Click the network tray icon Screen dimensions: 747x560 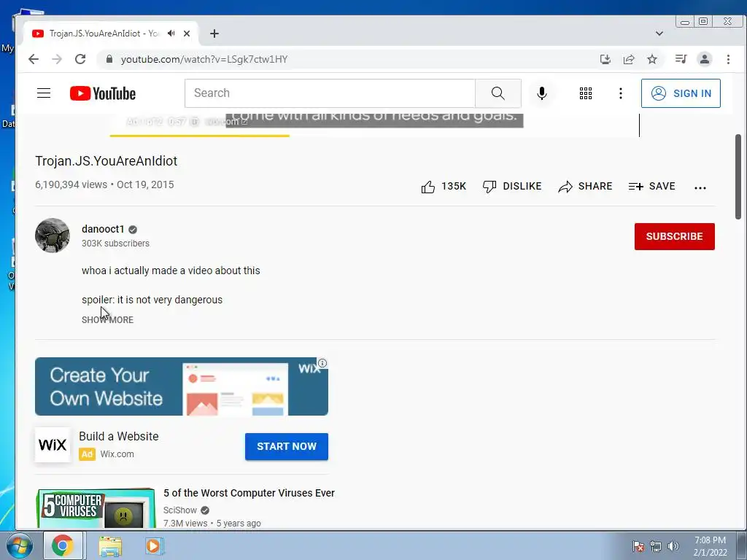click(656, 546)
